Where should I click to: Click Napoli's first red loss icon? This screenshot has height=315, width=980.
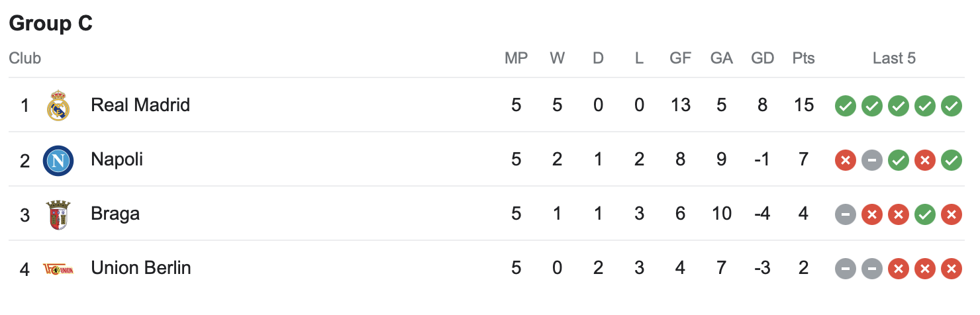(846, 160)
